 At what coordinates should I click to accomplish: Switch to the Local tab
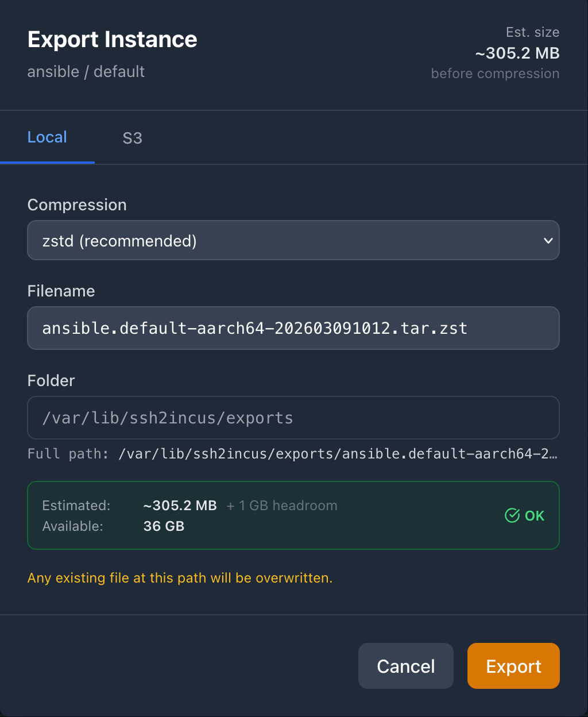(x=47, y=137)
